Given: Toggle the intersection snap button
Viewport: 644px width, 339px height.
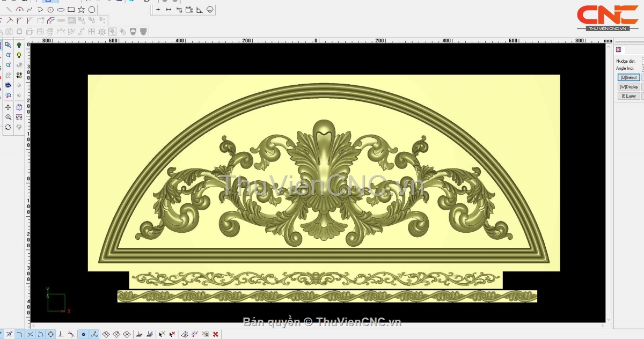Looking at the screenshot, I should (30, 334).
